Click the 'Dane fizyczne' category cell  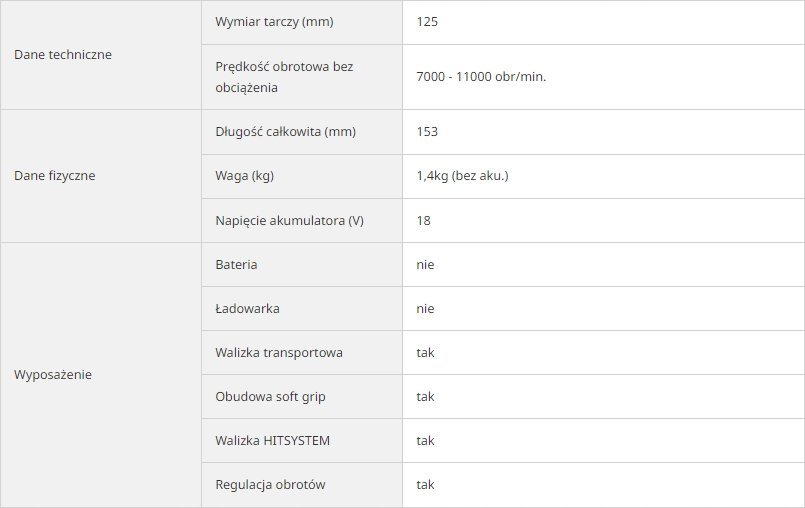pyautogui.click(x=55, y=176)
